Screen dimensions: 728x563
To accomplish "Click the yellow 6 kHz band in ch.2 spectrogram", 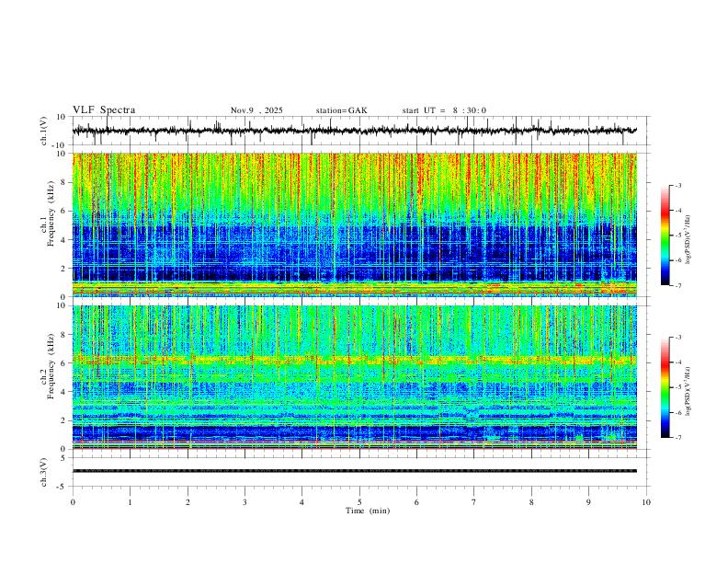I will click(355, 360).
